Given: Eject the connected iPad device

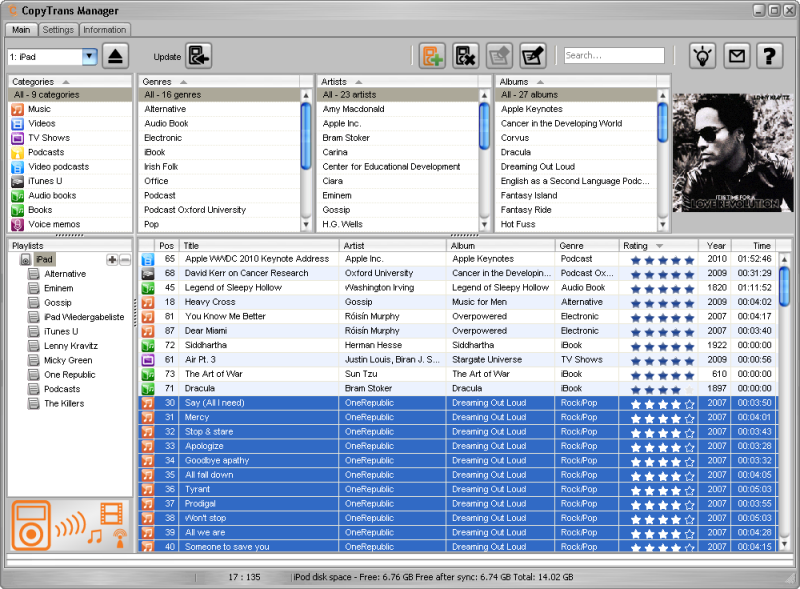Looking at the screenshot, I should (x=115, y=57).
